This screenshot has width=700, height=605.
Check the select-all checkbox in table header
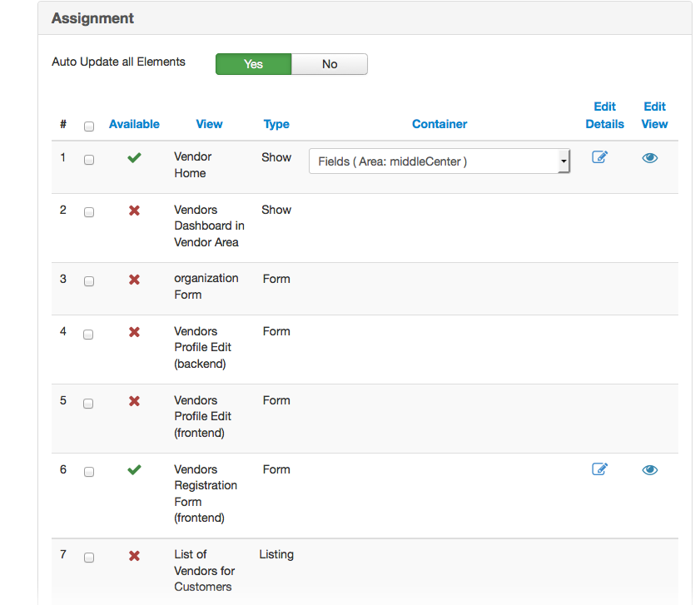coord(89,126)
